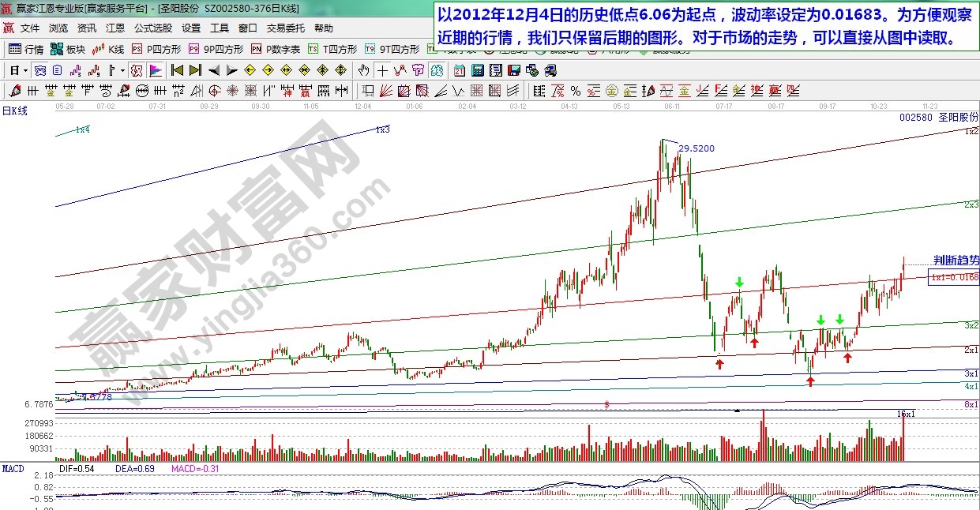This screenshot has height=510, width=980.
Task: Click the yellow diamond left-arrow icon
Action: click(x=251, y=70)
